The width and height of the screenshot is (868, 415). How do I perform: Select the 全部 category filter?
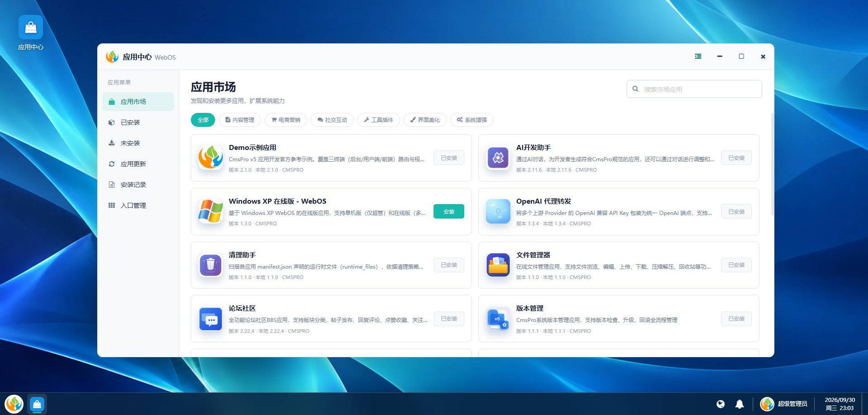[x=203, y=120]
